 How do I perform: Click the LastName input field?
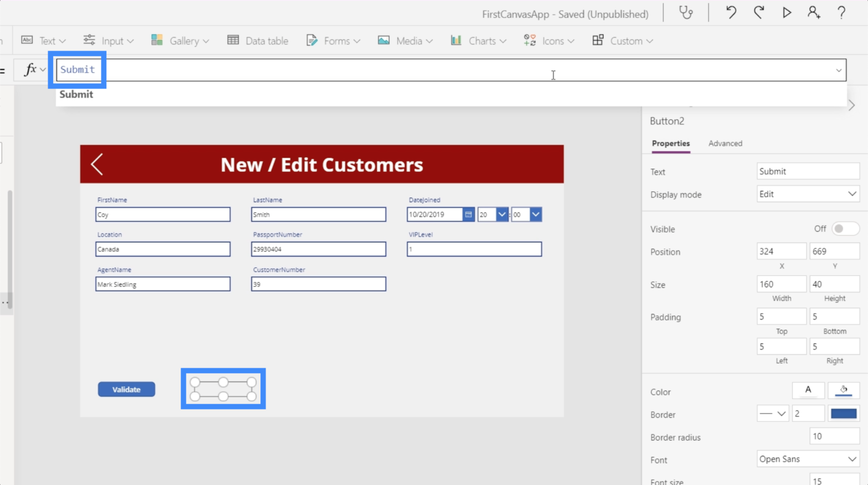pyautogui.click(x=318, y=215)
